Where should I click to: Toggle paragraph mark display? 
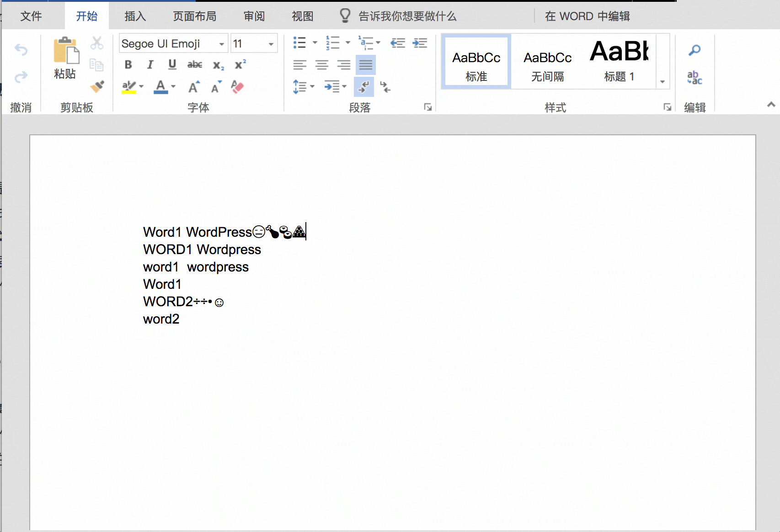pyautogui.click(x=363, y=87)
